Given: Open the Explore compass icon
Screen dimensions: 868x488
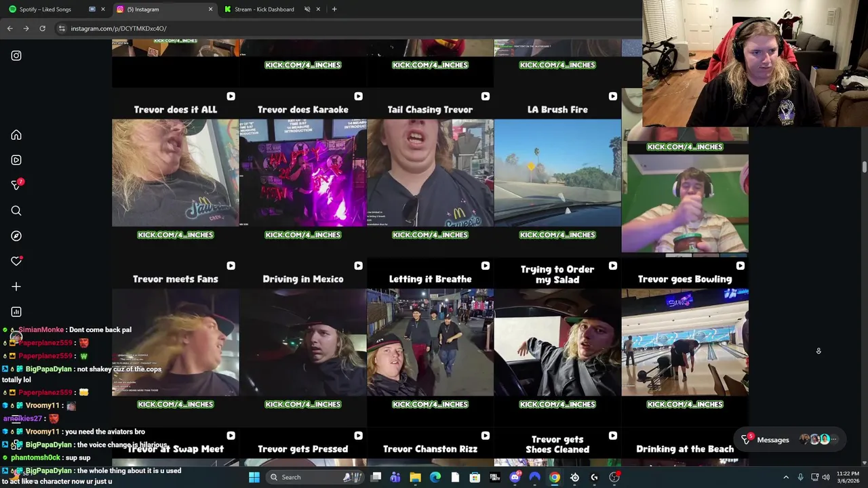Looking at the screenshot, I should (x=16, y=236).
